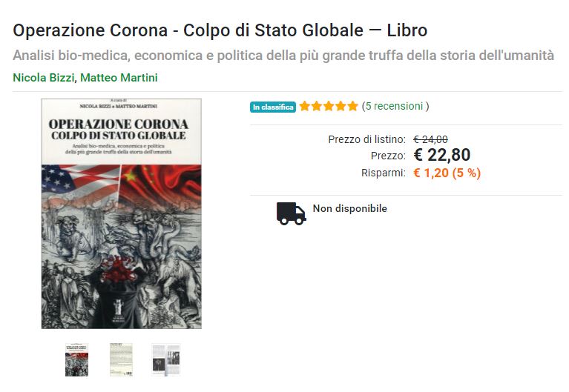The width and height of the screenshot is (569, 392).
Task: Click the fifth rating star
Action: tap(352, 106)
